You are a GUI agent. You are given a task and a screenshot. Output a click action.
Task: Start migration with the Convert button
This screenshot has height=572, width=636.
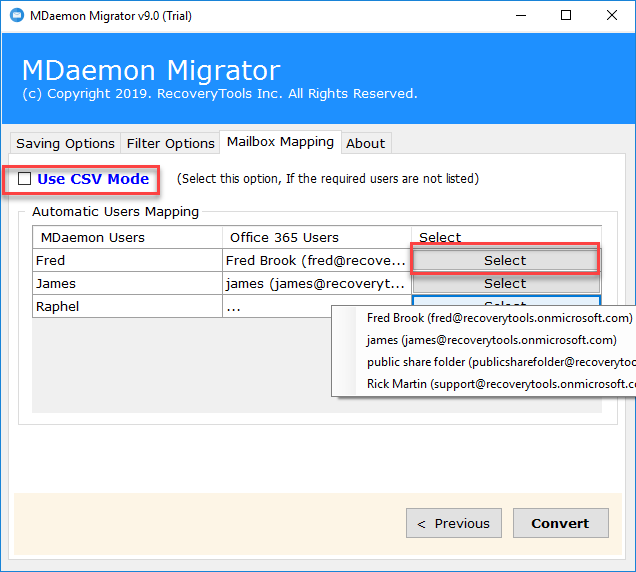[561, 523]
